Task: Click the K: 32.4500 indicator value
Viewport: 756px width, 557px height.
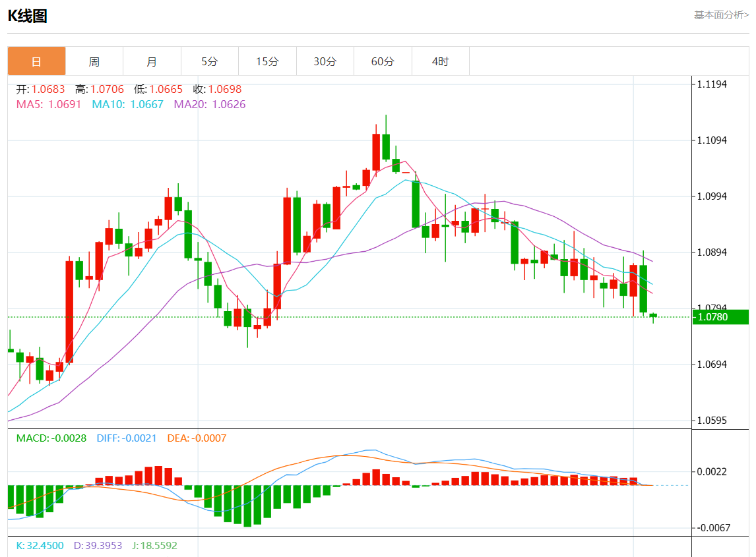Action: click(40, 546)
